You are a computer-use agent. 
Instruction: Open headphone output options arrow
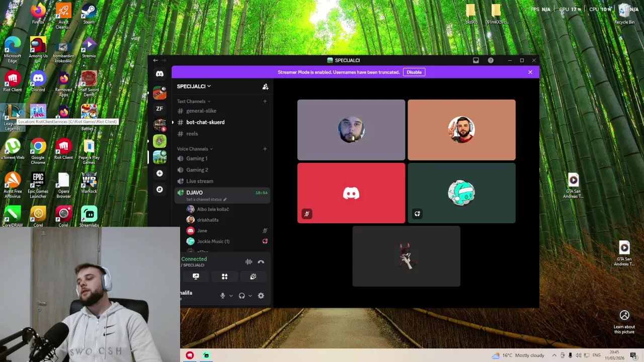(x=250, y=296)
